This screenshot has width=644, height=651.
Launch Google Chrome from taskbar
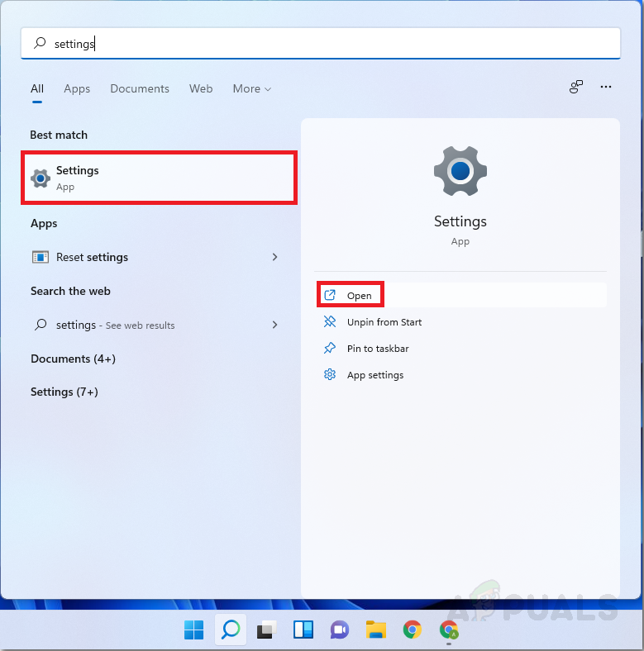click(413, 630)
